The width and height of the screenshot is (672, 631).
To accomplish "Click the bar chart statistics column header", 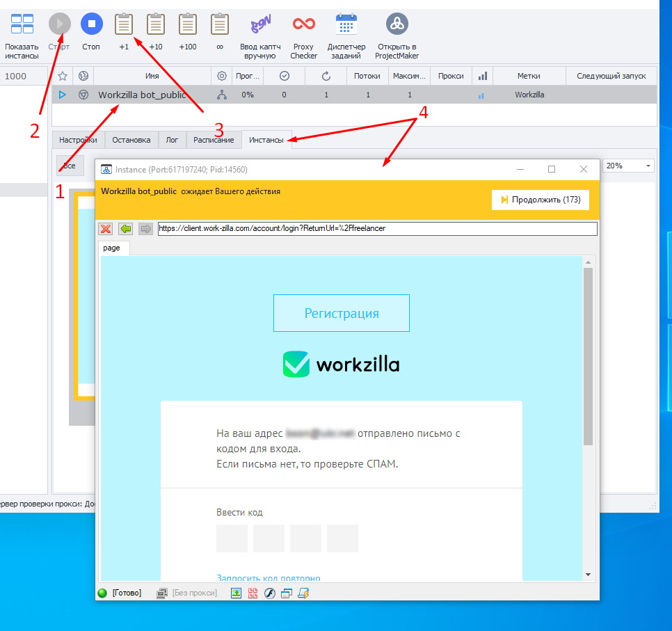I will (x=483, y=76).
